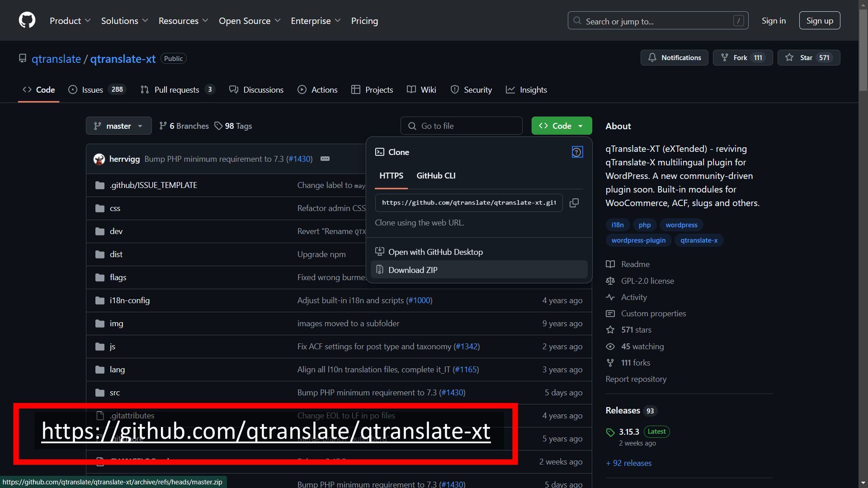Open the Open Source dropdown
Image resolution: width=868 pixels, height=488 pixels.
[250, 21]
